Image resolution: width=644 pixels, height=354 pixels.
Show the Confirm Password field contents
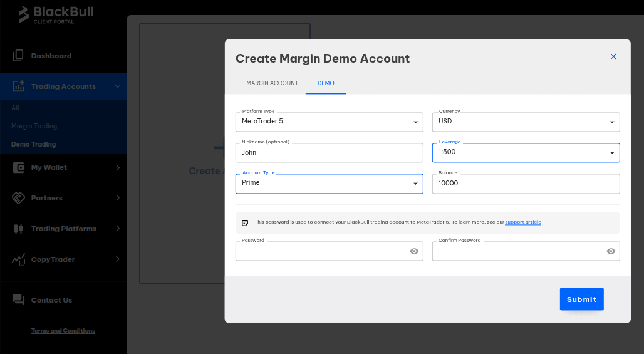[x=611, y=251]
